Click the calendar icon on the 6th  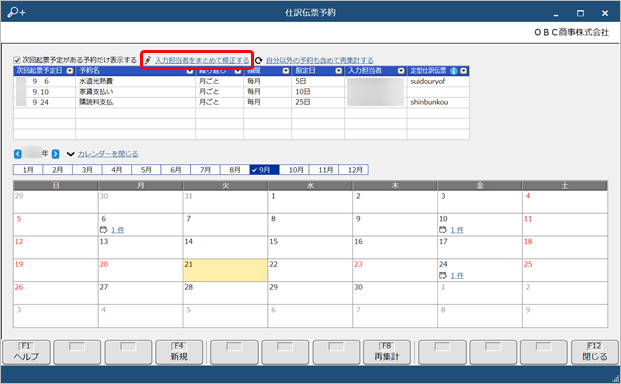(103, 230)
